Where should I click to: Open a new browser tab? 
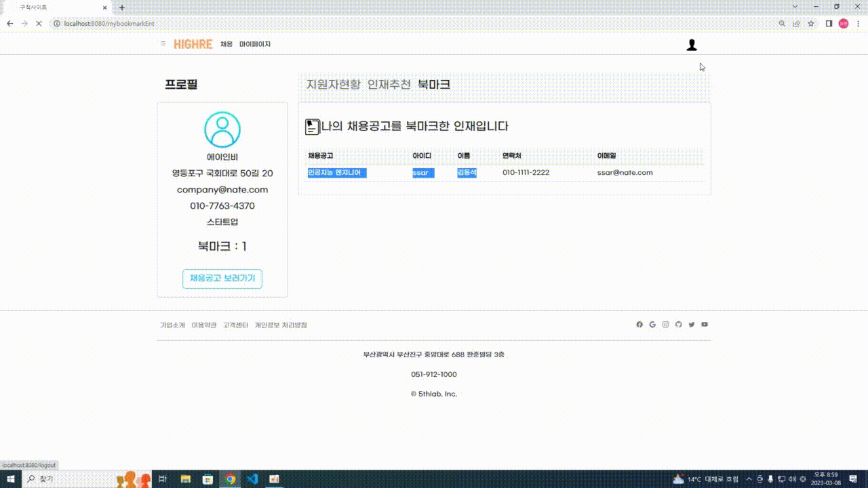122,7
